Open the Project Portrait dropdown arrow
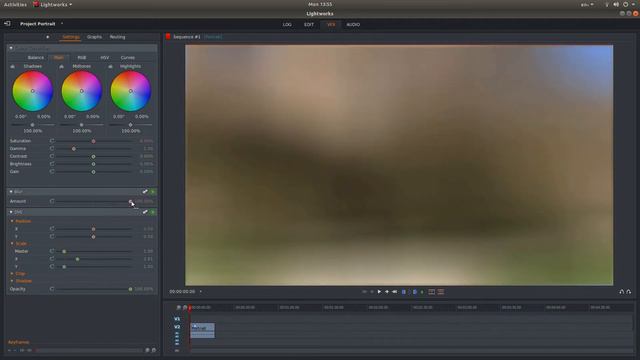Viewport: 640px width, 360px height. click(x=62, y=24)
